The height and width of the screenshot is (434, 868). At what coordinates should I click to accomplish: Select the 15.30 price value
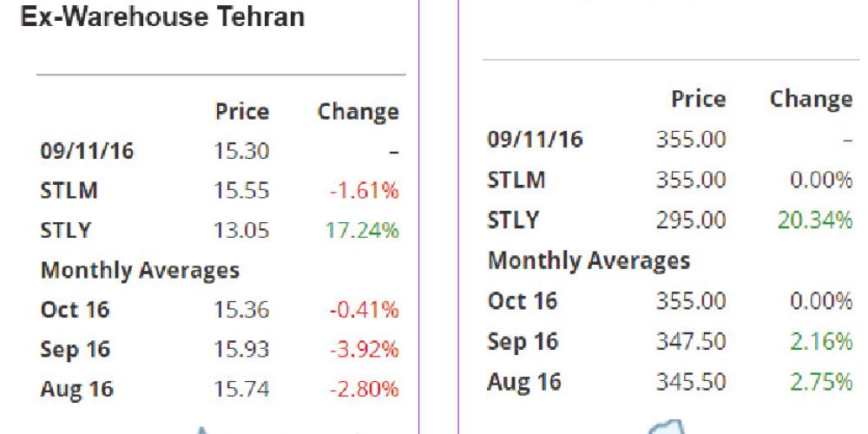tap(242, 151)
